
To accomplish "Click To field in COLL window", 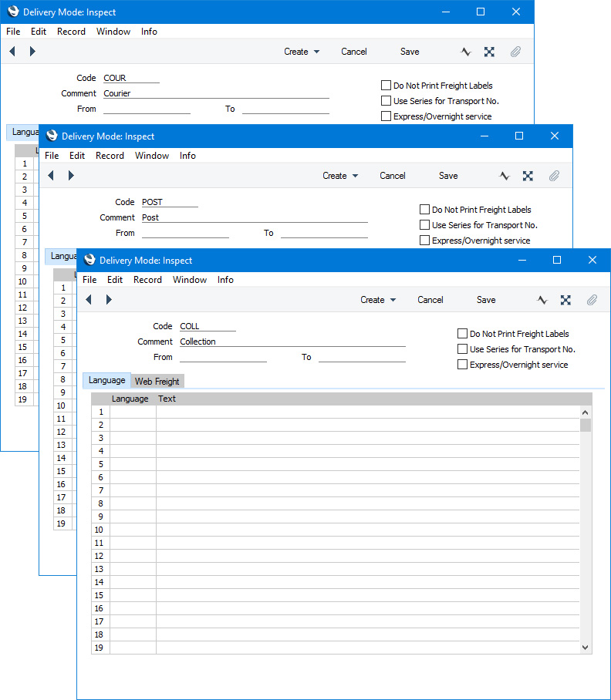I will (x=363, y=357).
